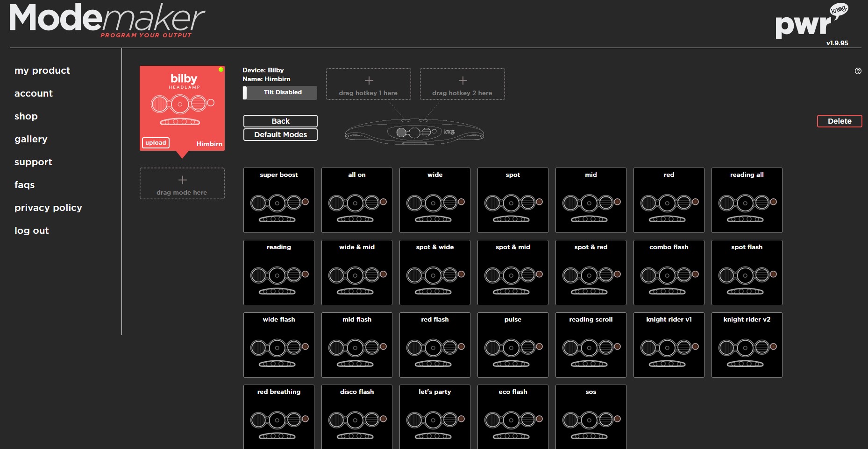Choose the sos mode tile

[x=591, y=417]
